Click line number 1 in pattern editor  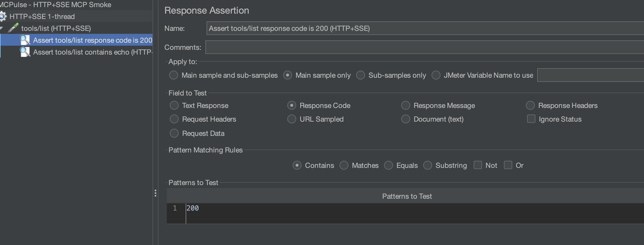(x=175, y=208)
